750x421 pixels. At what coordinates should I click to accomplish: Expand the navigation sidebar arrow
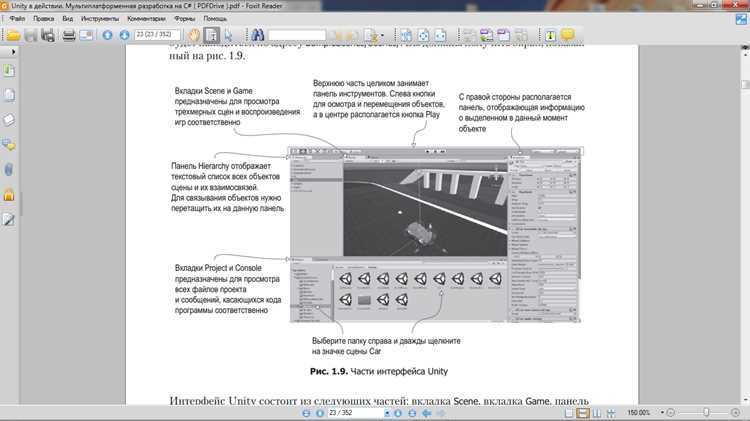13,52
